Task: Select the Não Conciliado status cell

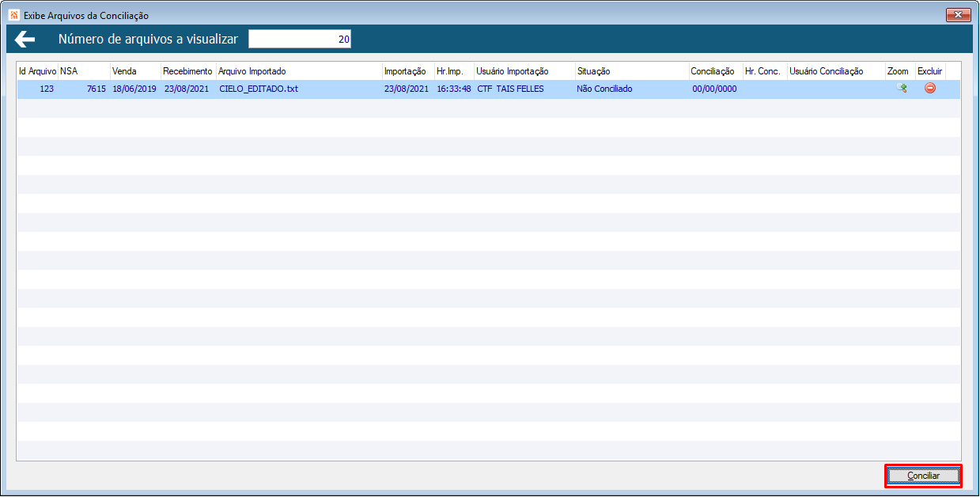Action: pyautogui.click(x=604, y=89)
